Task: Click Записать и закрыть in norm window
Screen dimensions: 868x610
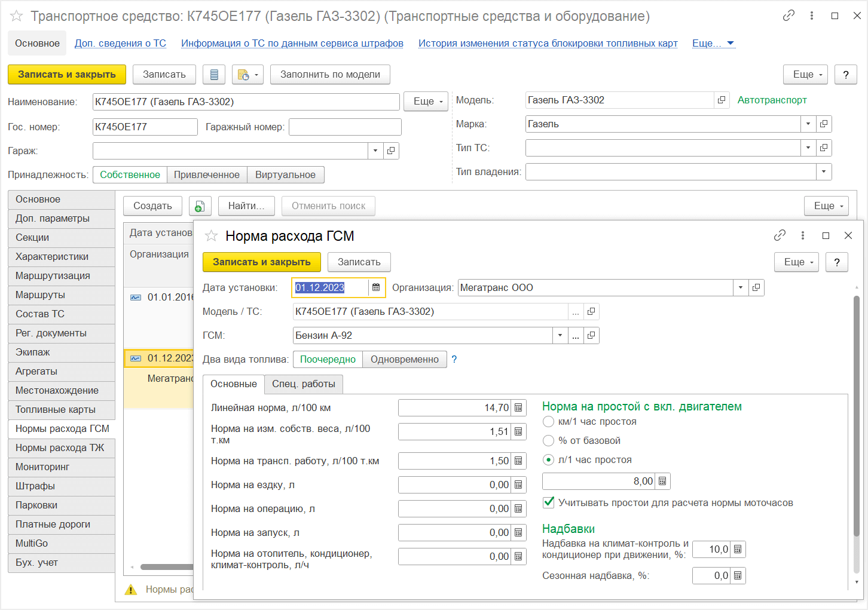Action: (262, 262)
